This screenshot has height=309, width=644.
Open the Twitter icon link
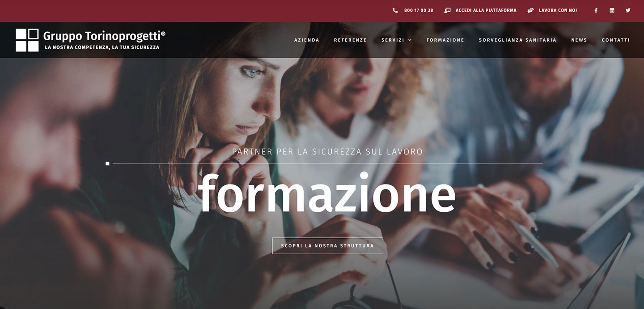pos(628,10)
